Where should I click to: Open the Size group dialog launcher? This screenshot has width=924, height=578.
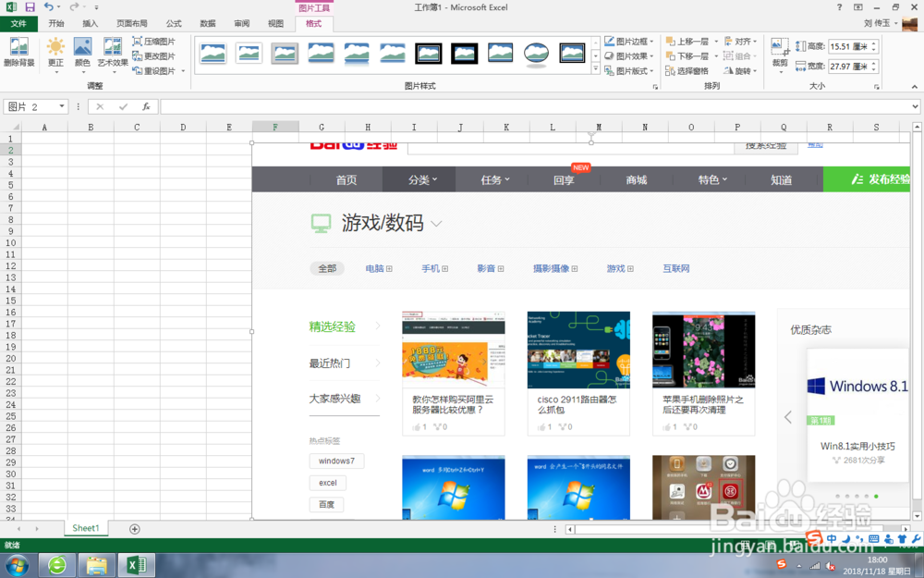876,87
